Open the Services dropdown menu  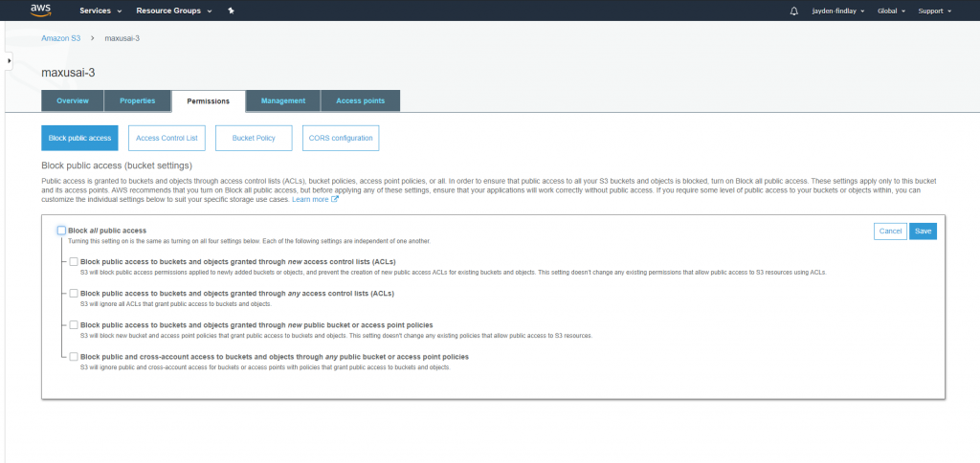click(x=100, y=11)
